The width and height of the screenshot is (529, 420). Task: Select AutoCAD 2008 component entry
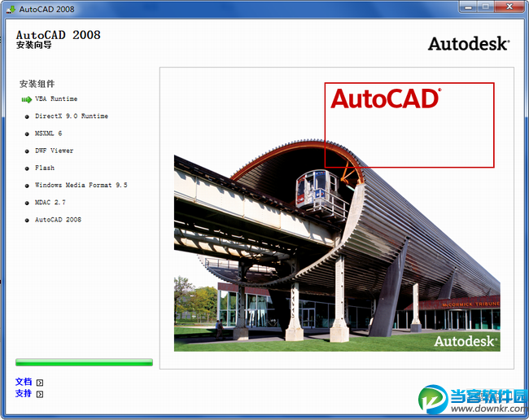point(58,220)
